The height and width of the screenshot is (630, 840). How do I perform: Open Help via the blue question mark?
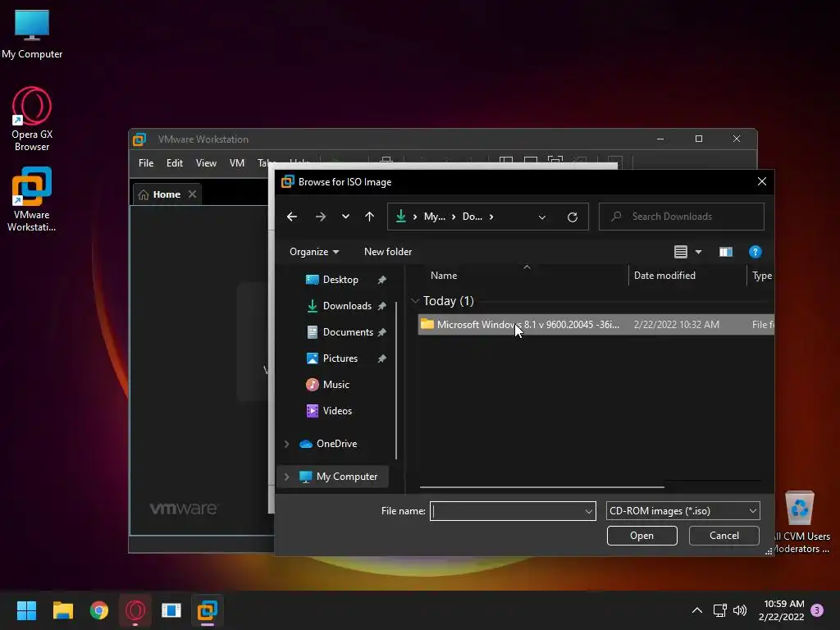[x=755, y=252]
